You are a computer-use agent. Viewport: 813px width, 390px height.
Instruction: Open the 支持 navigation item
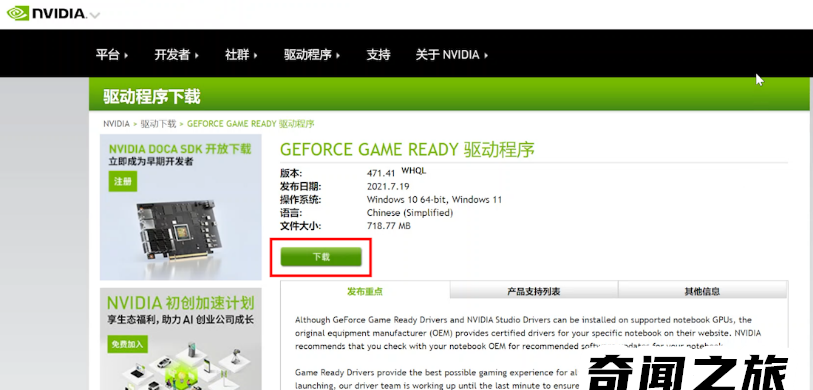(379, 54)
